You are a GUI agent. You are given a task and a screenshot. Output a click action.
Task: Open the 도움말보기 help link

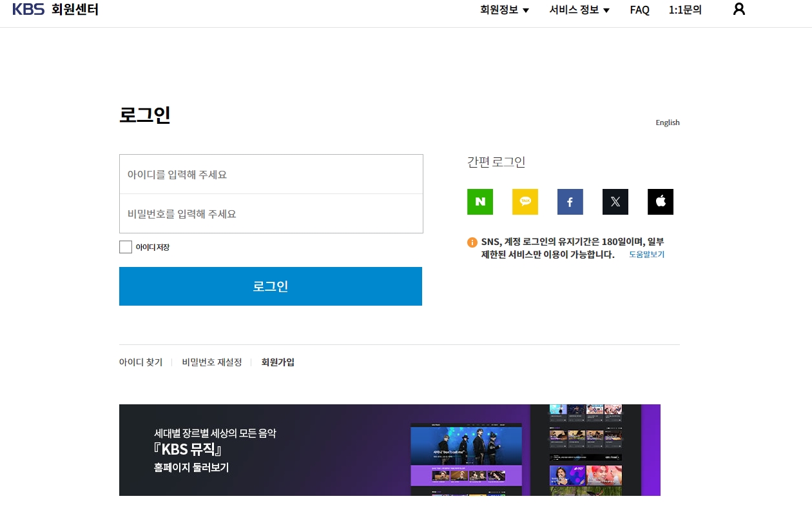[x=646, y=255]
